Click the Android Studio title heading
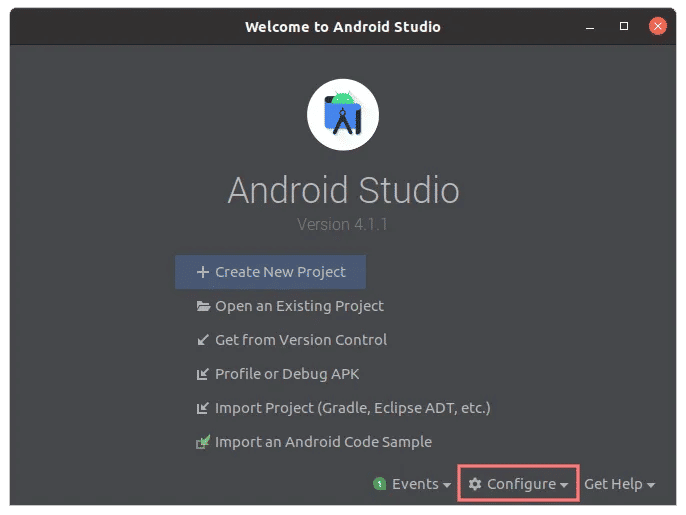686x515 pixels. pos(343,190)
